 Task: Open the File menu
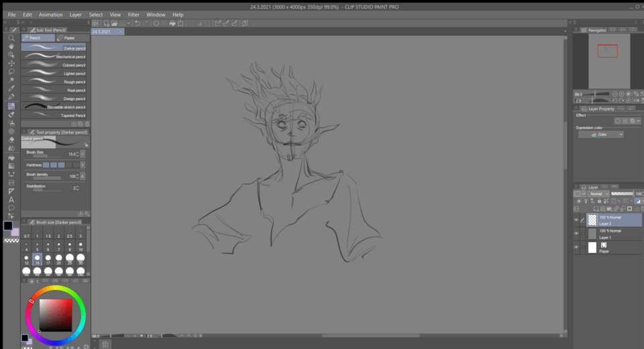pyautogui.click(x=12, y=14)
